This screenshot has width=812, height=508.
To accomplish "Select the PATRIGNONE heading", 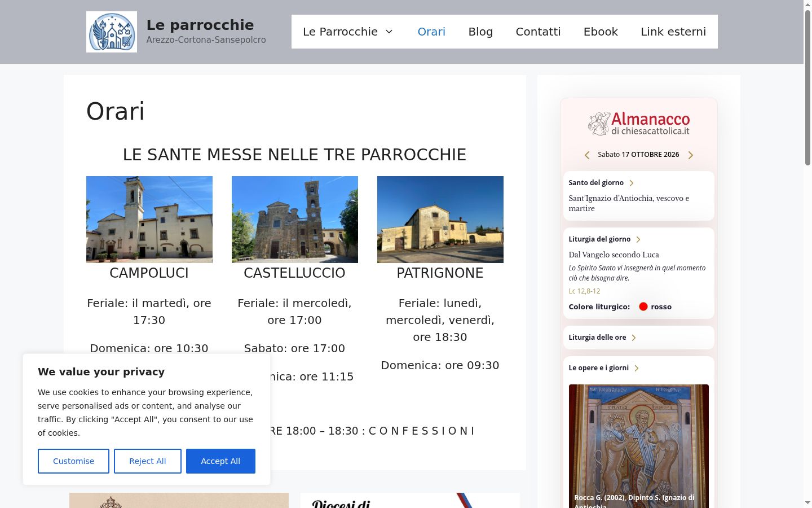I will click(440, 273).
